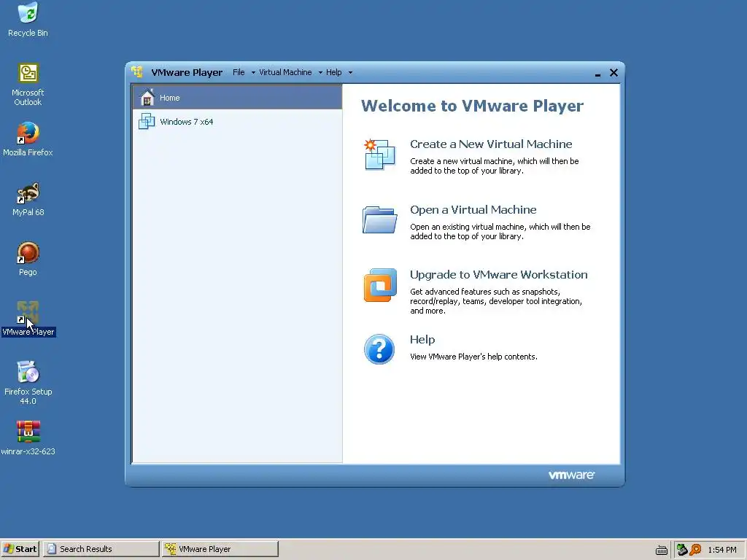The width and height of the screenshot is (747, 560).
Task: Click the blue Help question mark icon
Action: [x=379, y=349]
